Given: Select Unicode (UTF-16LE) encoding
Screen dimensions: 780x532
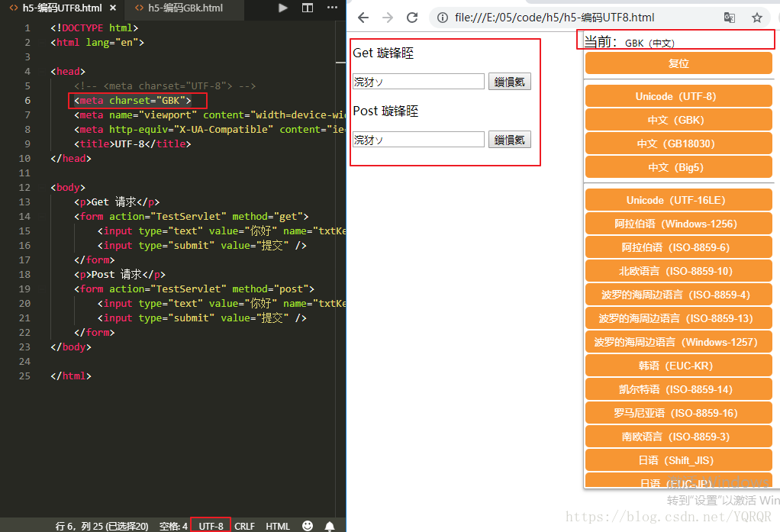Looking at the screenshot, I should coord(678,200).
